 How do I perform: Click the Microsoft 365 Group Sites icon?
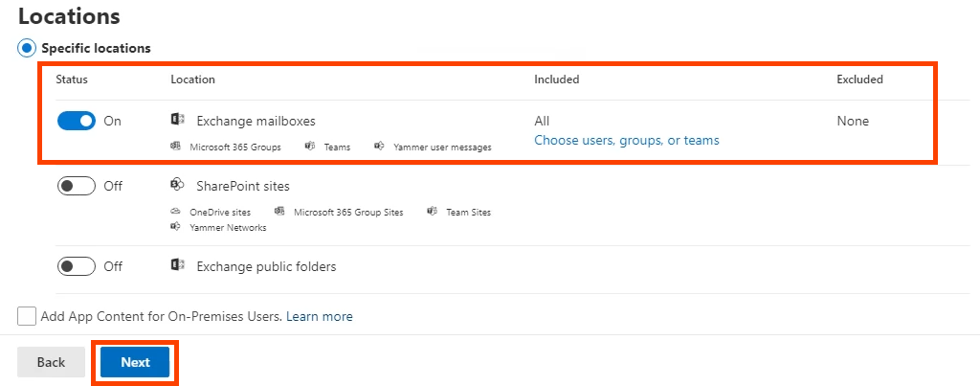280,212
